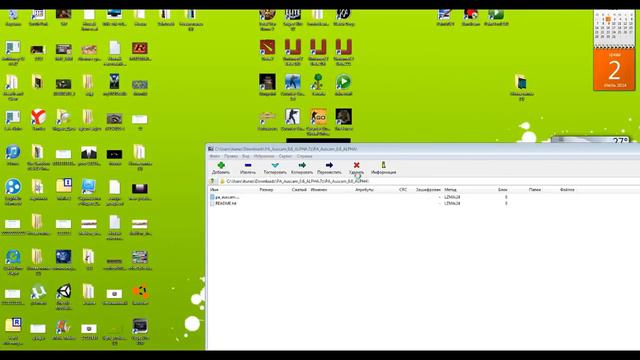This screenshot has height=360, width=640.
Task: Open the Избранное menu
Action: (264, 156)
